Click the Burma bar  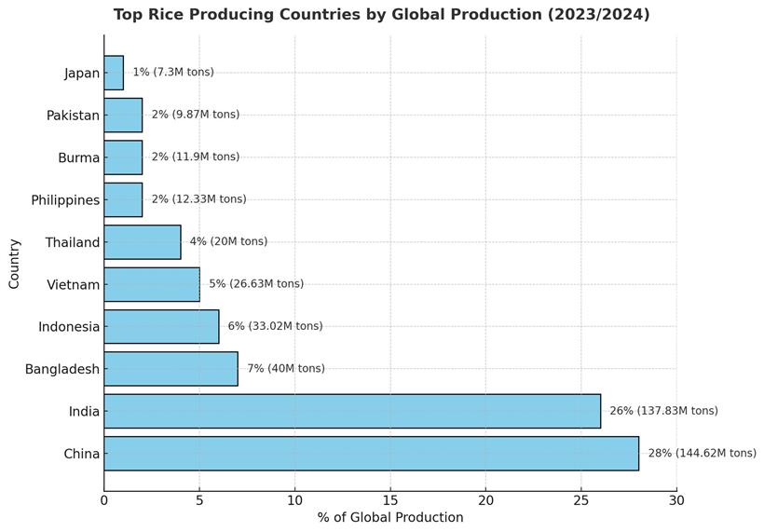[x=123, y=157]
